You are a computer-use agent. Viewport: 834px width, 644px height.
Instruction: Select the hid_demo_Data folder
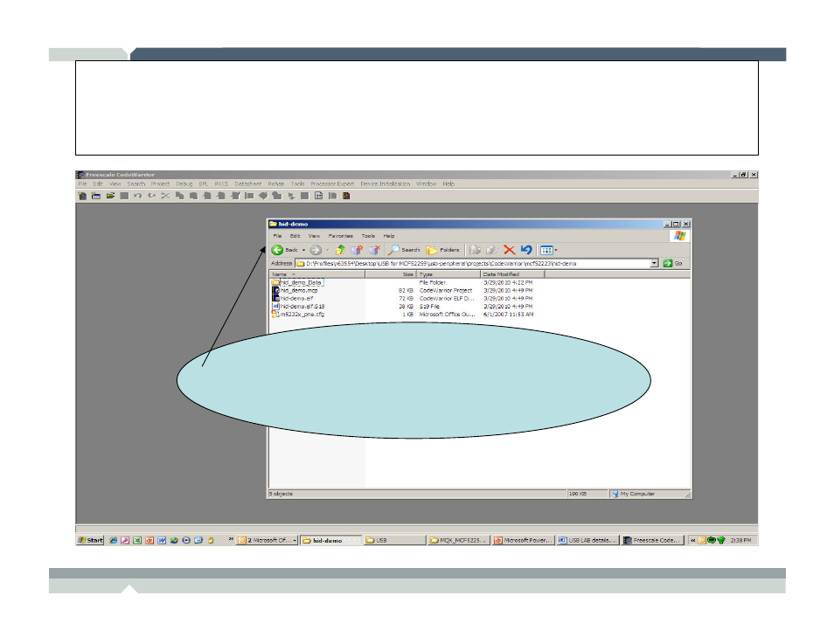[x=302, y=282]
